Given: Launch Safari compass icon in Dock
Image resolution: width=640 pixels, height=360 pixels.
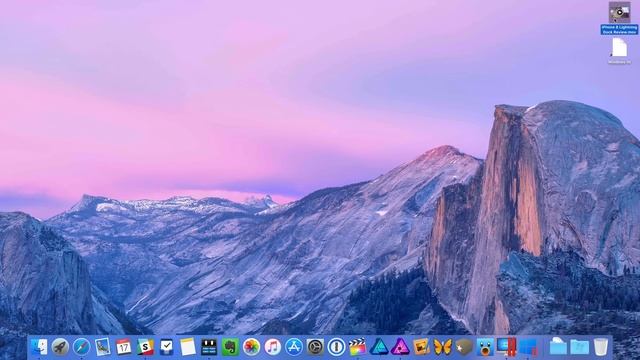Looking at the screenshot, I should coord(82,347).
